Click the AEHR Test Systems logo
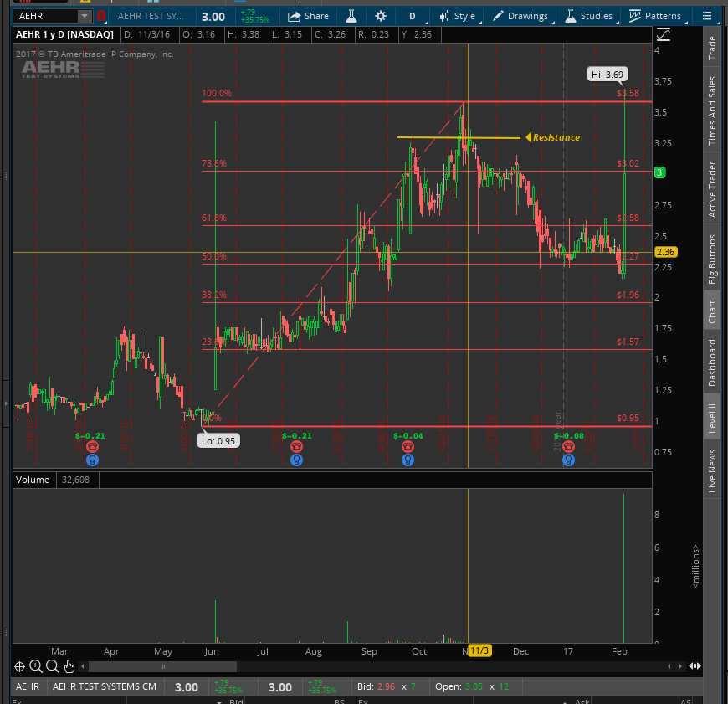The image size is (728, 704). 63,69
